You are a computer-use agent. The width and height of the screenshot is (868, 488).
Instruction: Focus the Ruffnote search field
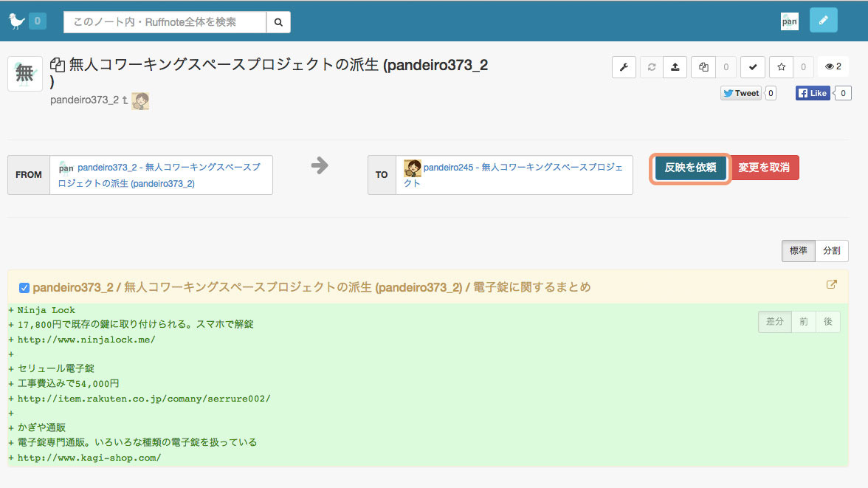coord(165,22)
